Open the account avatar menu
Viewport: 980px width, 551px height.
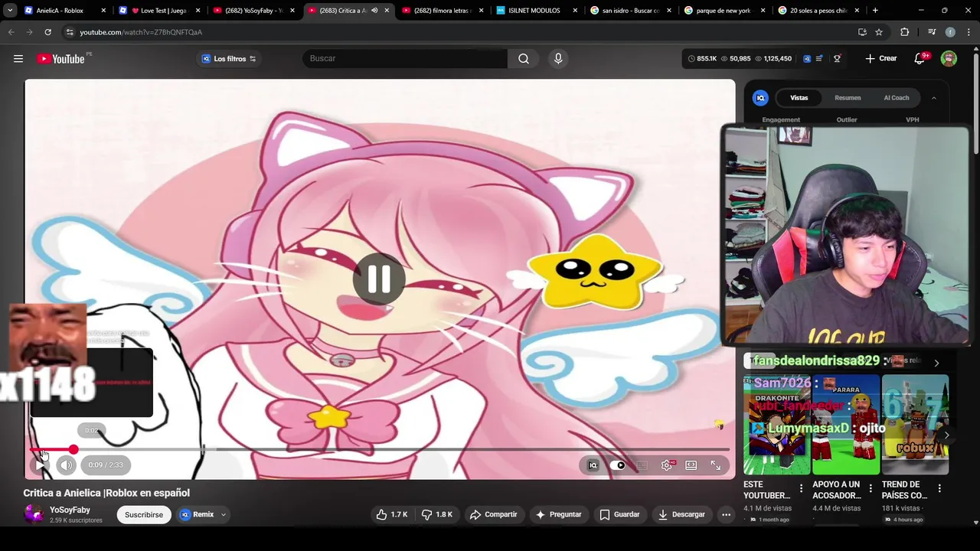pyautogui.click(x=949, y=59)
